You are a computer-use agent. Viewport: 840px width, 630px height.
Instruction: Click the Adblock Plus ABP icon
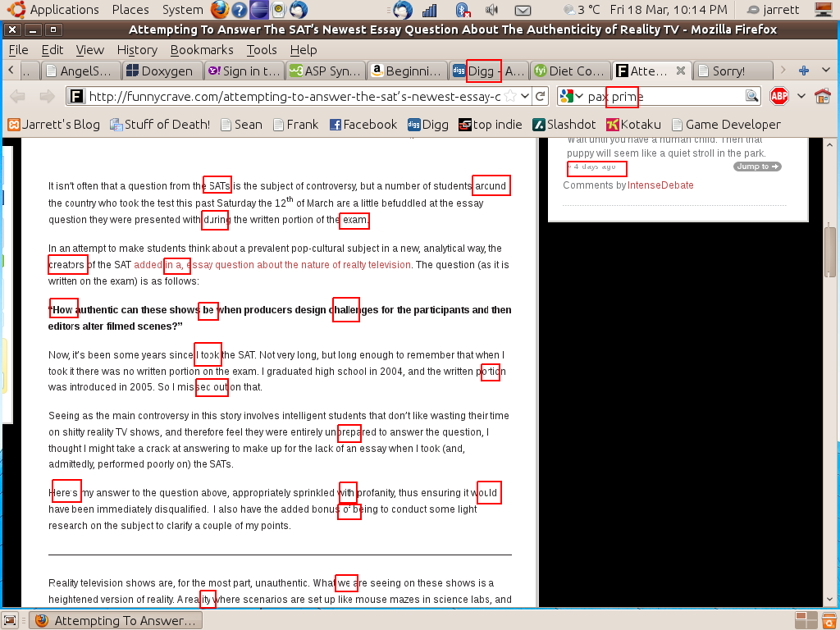coord(778,96)
